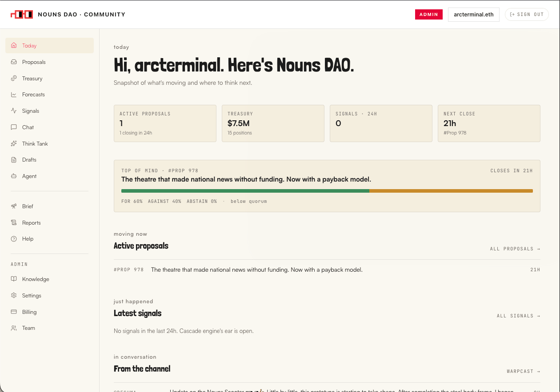
Task: Click the '15 positions' text
Action: pyautogui.click(x=240, y=133)
